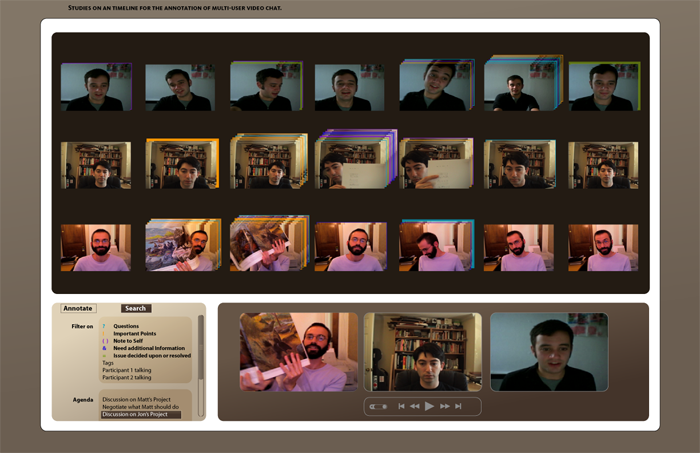Filter by Participant 1 talking
Image resolution: width=700 pixels, height=453 pixels.
click(x=127, y=370)
